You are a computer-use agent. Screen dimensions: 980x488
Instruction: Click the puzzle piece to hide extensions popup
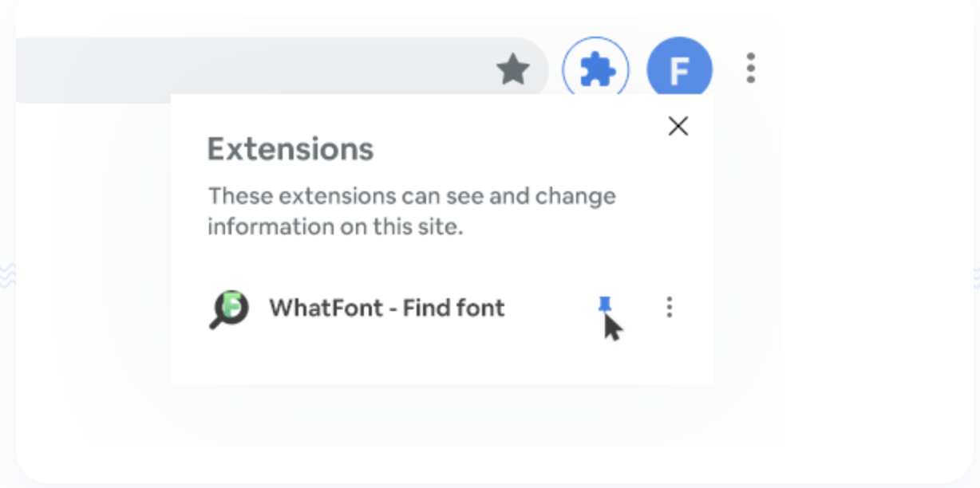click(x=595, y=69)
